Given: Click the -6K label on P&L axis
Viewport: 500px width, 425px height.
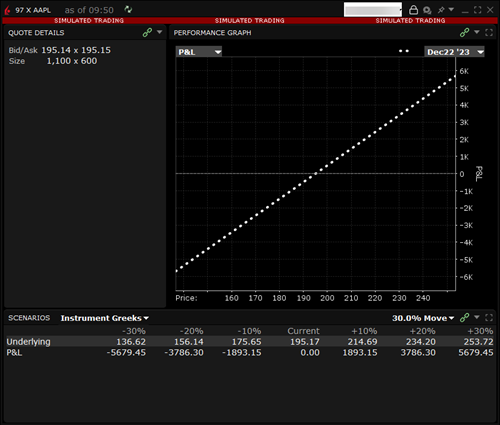Looking at the screenshot, I should [x=466, y=277].
